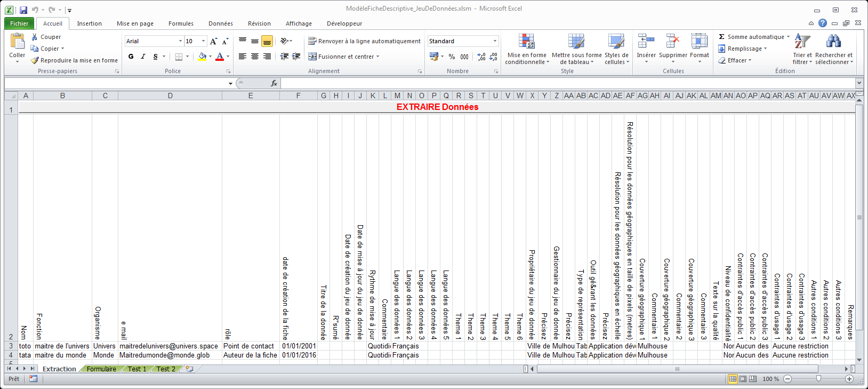Decrease indent of cell content
The image size is (868, 389).
tap(284, 57)
